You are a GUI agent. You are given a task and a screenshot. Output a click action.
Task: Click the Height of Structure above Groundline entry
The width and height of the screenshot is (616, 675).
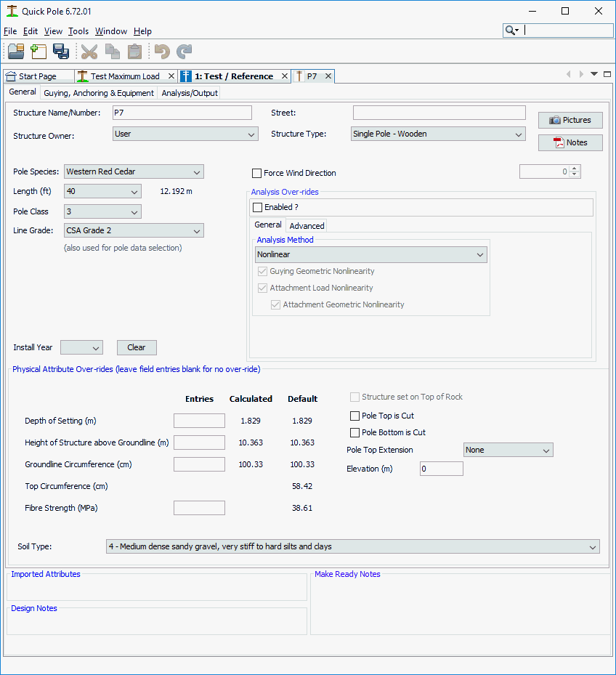pyautogui.click(x=199, y=442)
